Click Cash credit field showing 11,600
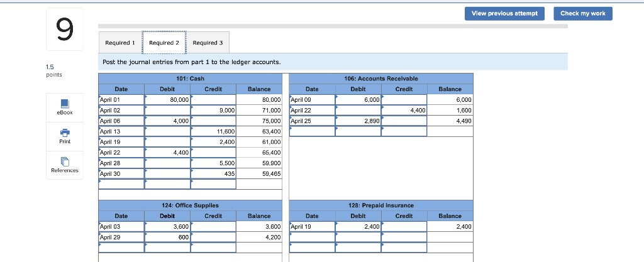 pyautogui.click(x=214, y=131)
